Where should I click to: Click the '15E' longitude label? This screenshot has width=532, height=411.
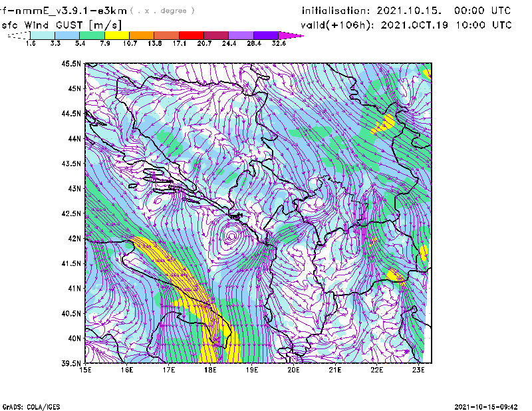tap(85, 370)
